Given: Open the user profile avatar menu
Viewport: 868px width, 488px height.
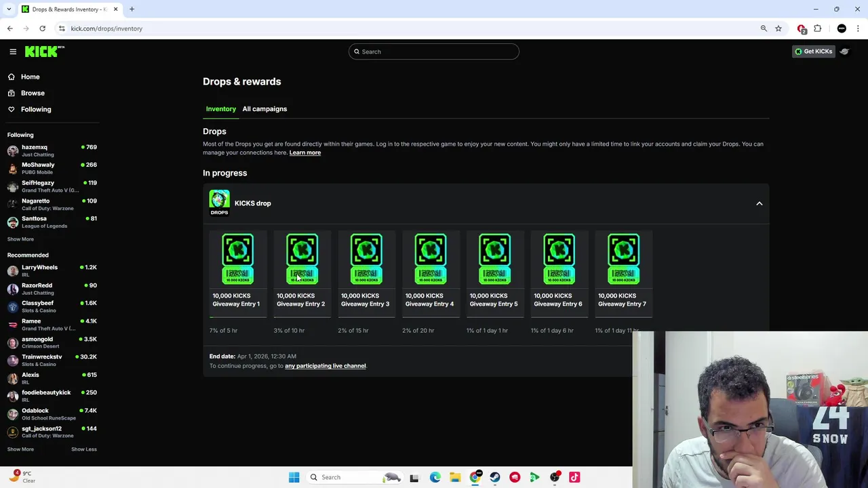Looking at the screenshot, I should (x=845, y=52).
